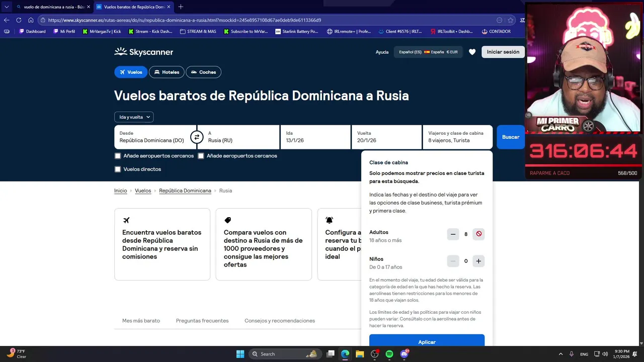The width and height of the screenshot is (644, 362).
Task: Check 'Añade aeropuertos cercanos' box under destination
Action: [x=201, y=156]
